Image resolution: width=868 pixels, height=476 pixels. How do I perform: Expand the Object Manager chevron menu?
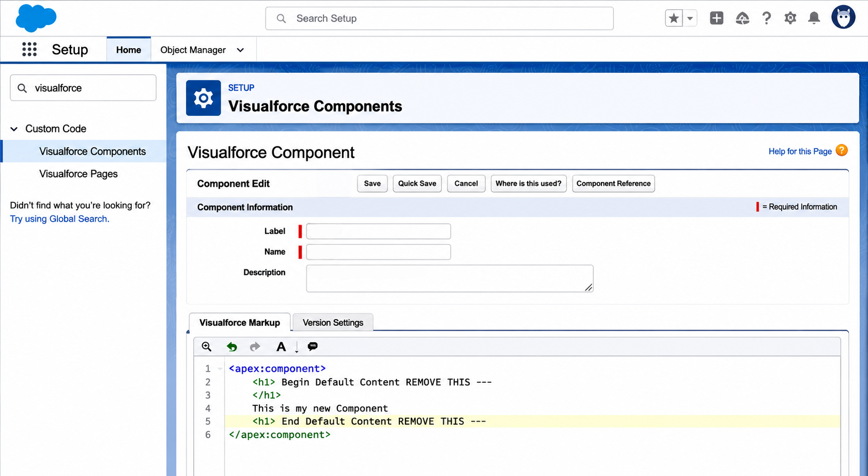pos(240,50)
